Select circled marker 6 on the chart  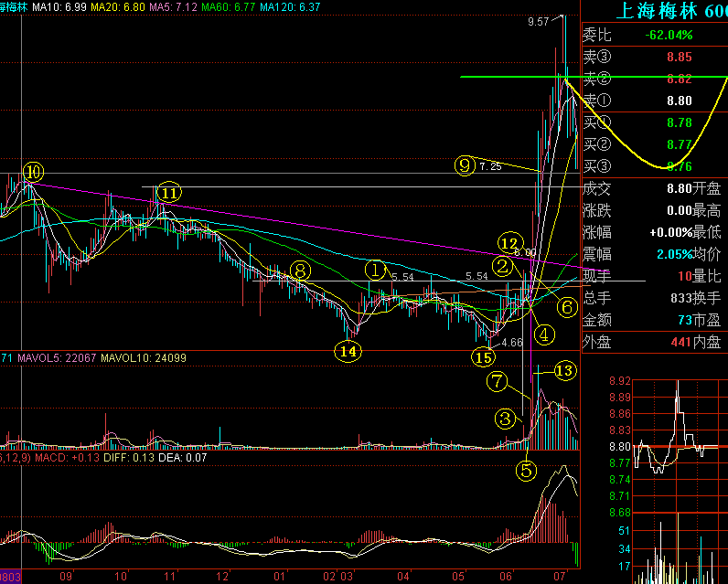[x=567, y=307]
